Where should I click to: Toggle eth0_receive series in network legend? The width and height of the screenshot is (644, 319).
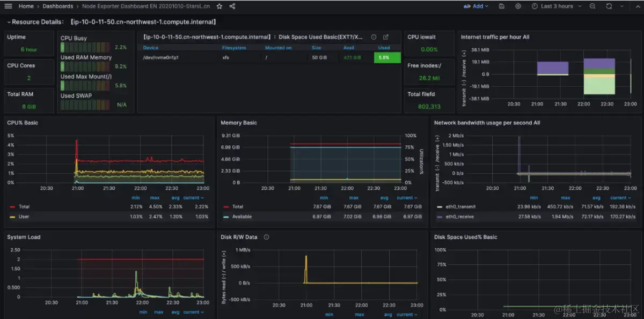[x=460, y=217]
